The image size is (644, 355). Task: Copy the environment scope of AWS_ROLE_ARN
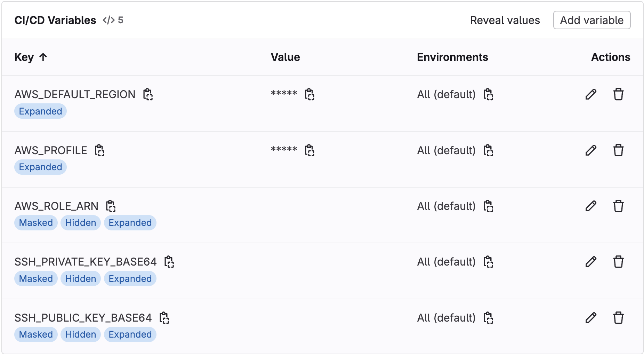[489, 206]
